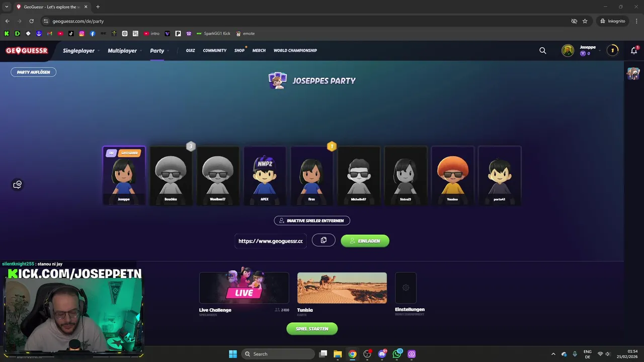This screenshot has width=644, height=362.
Task: Open World Championship page
Action: pos(295,50)
